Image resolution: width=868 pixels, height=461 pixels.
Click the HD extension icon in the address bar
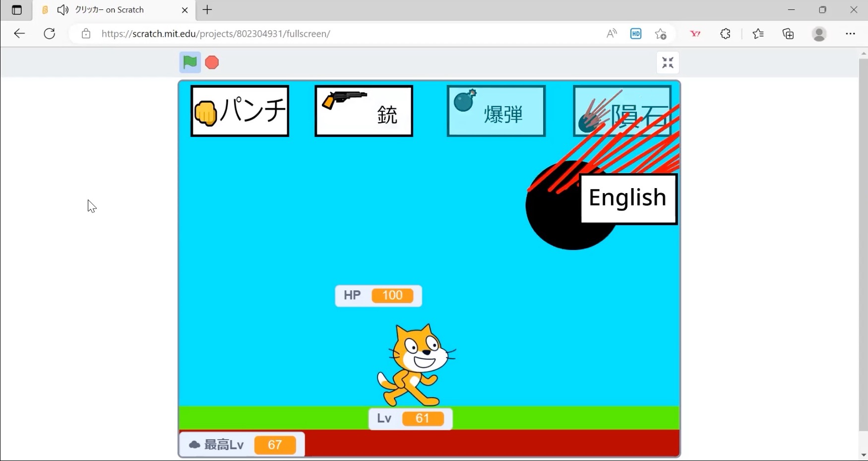[636, 34]
